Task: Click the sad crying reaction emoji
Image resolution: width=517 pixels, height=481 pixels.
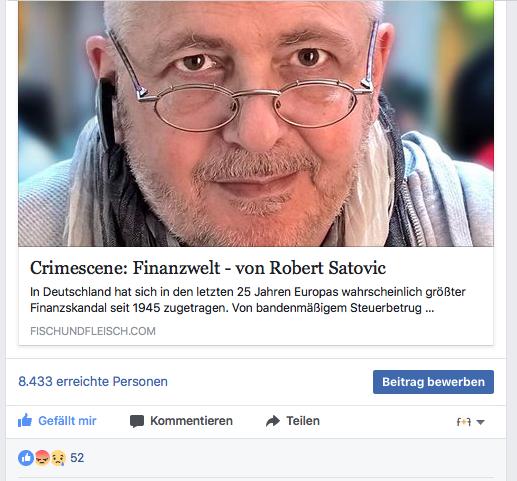Action: (58, 458)
